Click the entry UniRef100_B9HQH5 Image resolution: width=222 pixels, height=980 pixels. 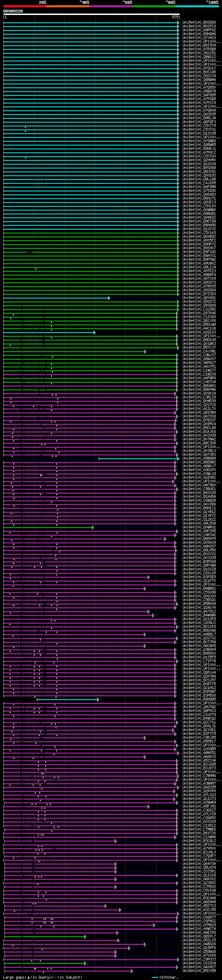pos(199,699)
